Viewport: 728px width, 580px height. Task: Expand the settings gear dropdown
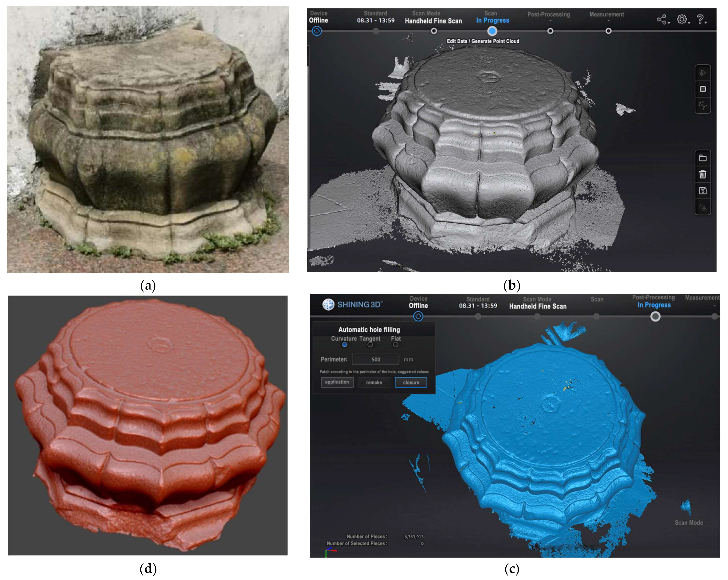tap(683, 20)
